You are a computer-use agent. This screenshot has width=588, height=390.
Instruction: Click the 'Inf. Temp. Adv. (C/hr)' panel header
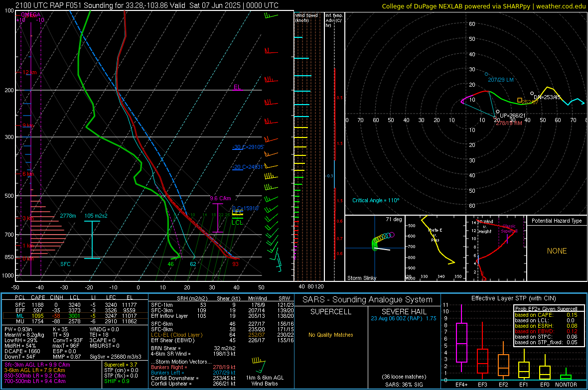(334, 20)
